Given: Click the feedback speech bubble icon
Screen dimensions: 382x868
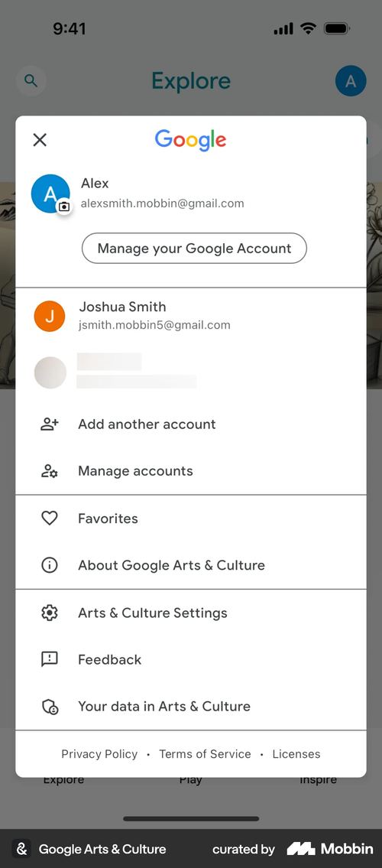Looking at the screenshot, I should [x=50, y=659].
